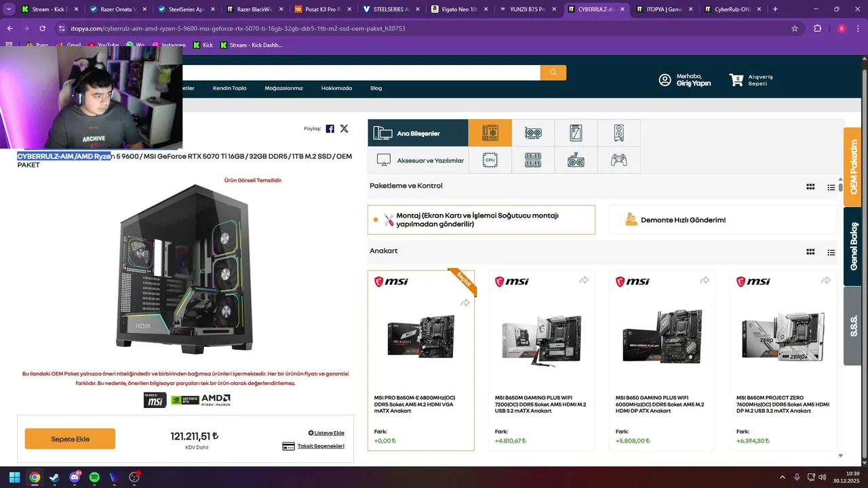The image size is (868, 488).
Task: Open Blog menu item
Action: pyautogui.click(x=376, y=88)
